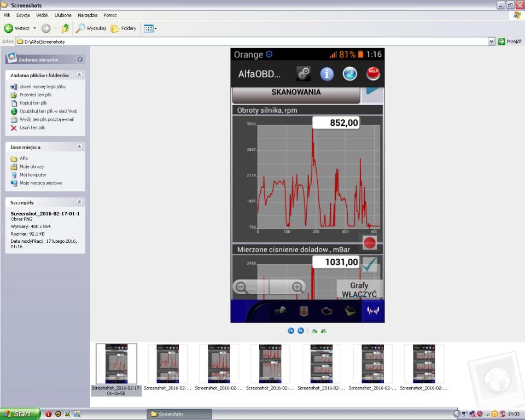Click the Przejdź go button
Image resolution: width=525 pixels, height=420 pixels.
[510, 42]
